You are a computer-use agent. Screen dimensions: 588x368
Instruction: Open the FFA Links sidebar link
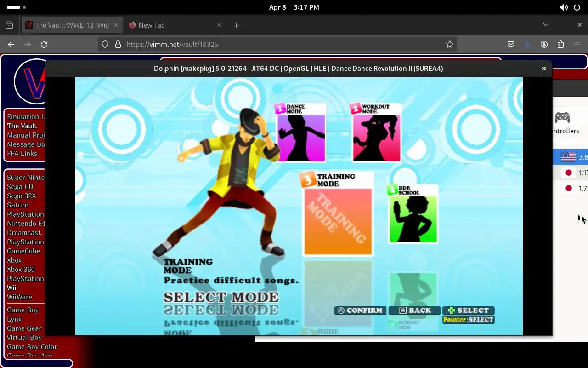[22, 153]
